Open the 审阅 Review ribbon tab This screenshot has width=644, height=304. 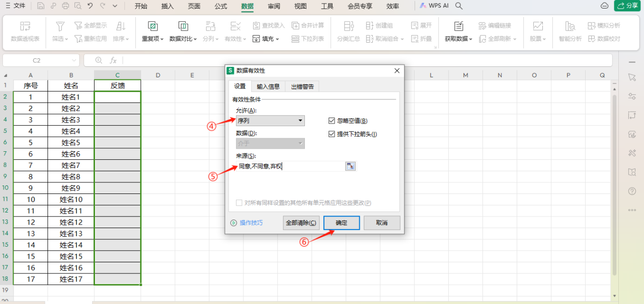tap(274, 6)
